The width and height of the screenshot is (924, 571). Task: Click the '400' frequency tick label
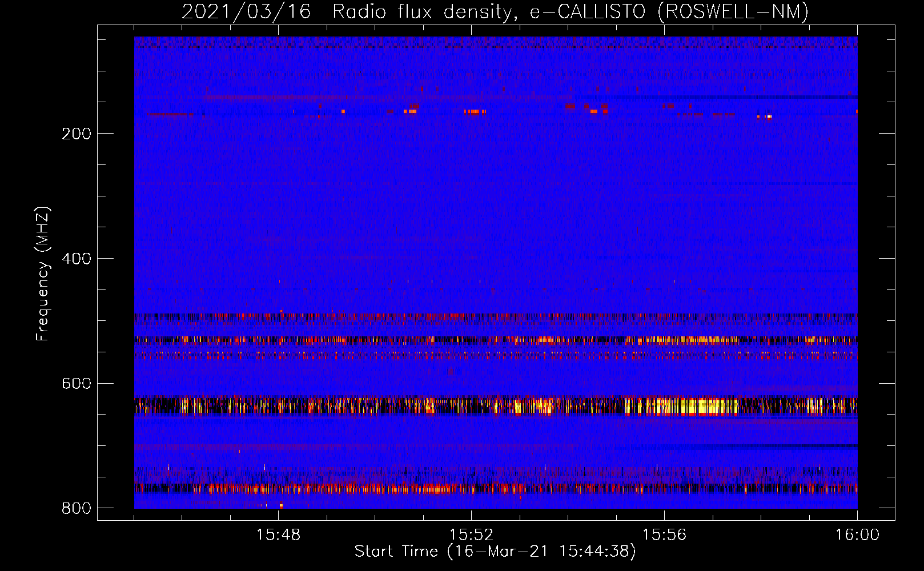click(x=77, y=259)
